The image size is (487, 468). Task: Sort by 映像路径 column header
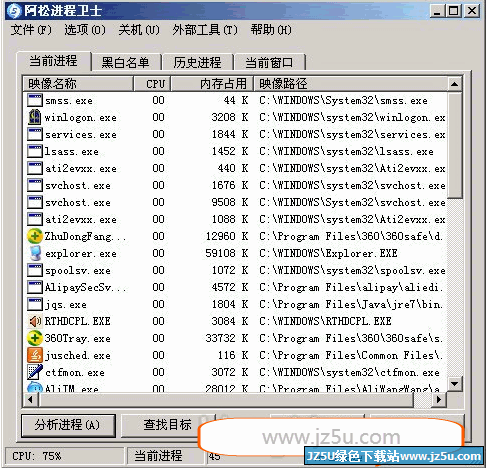tap(350, 84)
